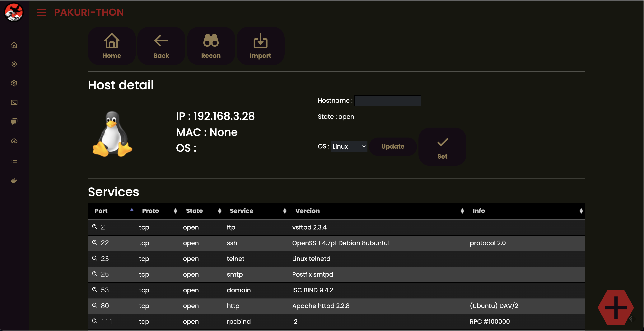Click the red hexagon plus button
This screenshot has width=644, height=331.
click(616, 308)
